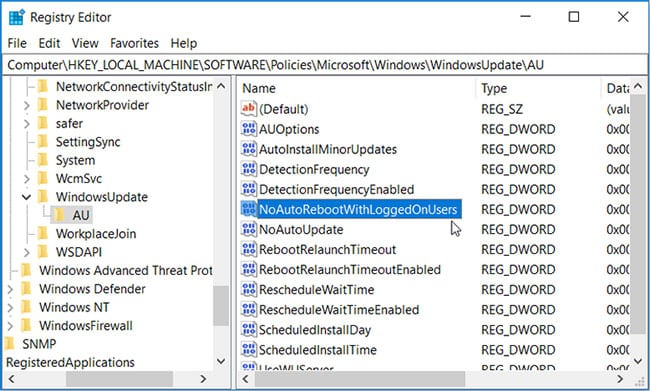650x391 pixels.
Task: Click the ScheduledInstallDay DWORD icon
Action: pos(248,330)
